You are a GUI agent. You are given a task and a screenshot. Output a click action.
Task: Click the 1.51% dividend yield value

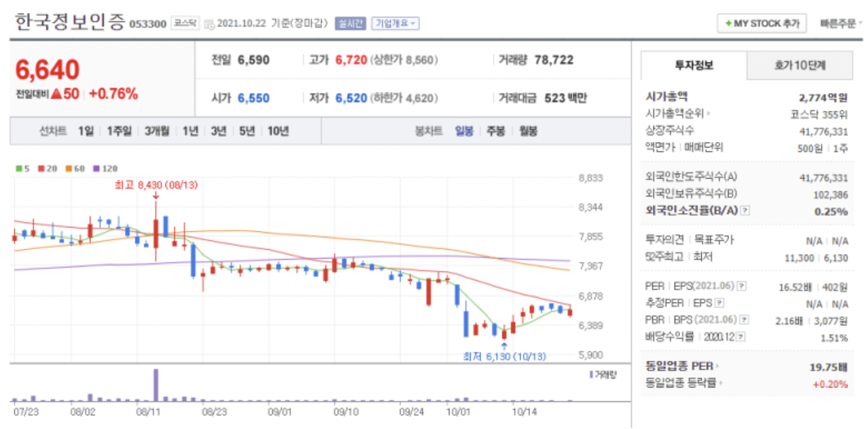(834, 338)
